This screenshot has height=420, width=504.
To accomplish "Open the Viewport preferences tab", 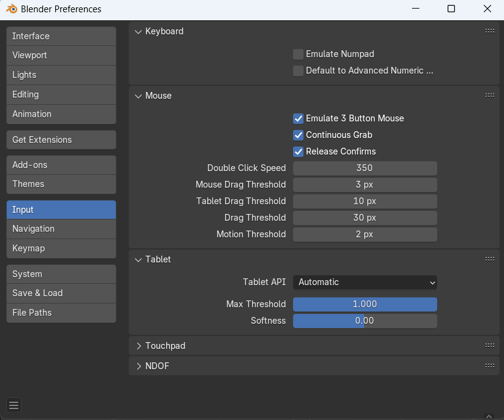I will click(x=61, y=55).
